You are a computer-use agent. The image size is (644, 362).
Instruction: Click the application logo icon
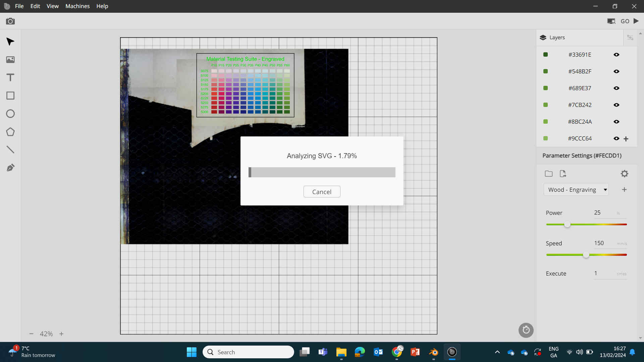(x=7, y=6)
